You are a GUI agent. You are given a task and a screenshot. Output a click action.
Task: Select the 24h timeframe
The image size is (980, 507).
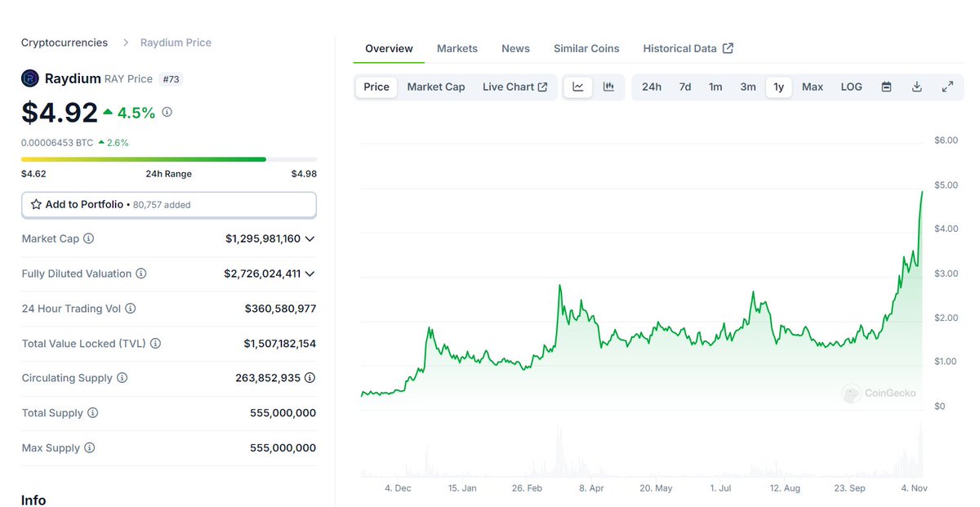tap(651, 87)
